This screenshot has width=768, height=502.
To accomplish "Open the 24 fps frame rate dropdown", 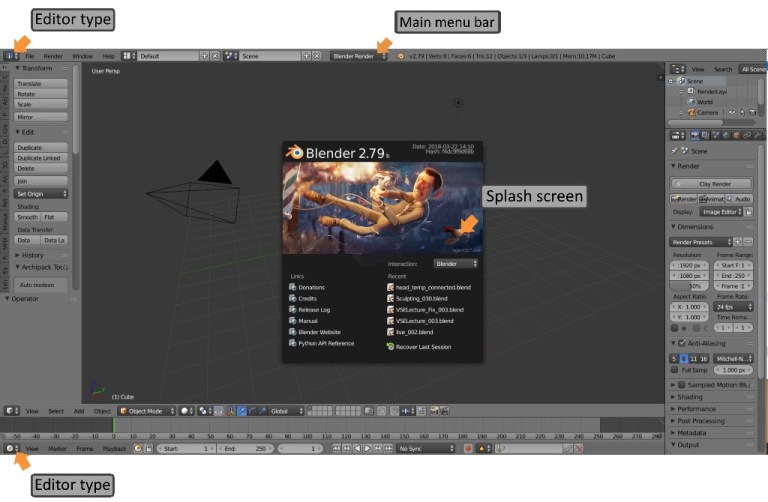I will [x=733, y=307].
